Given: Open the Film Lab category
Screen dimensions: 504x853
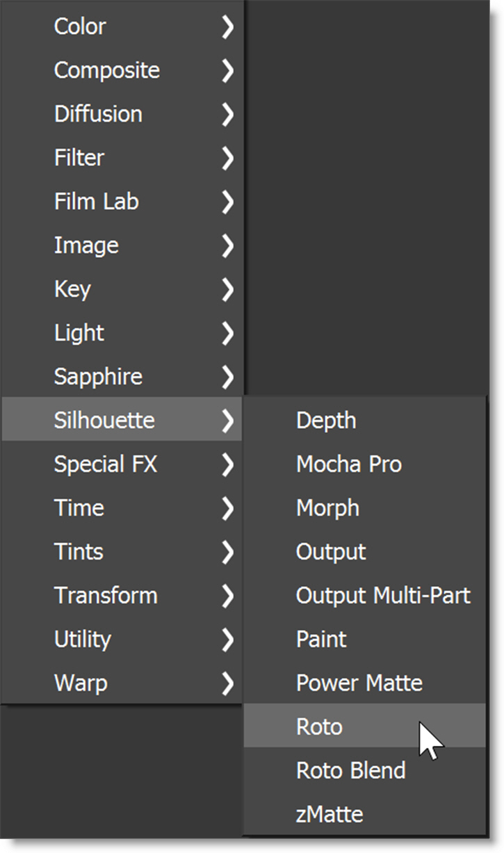Looking at the screenshot, I should 96,202.
